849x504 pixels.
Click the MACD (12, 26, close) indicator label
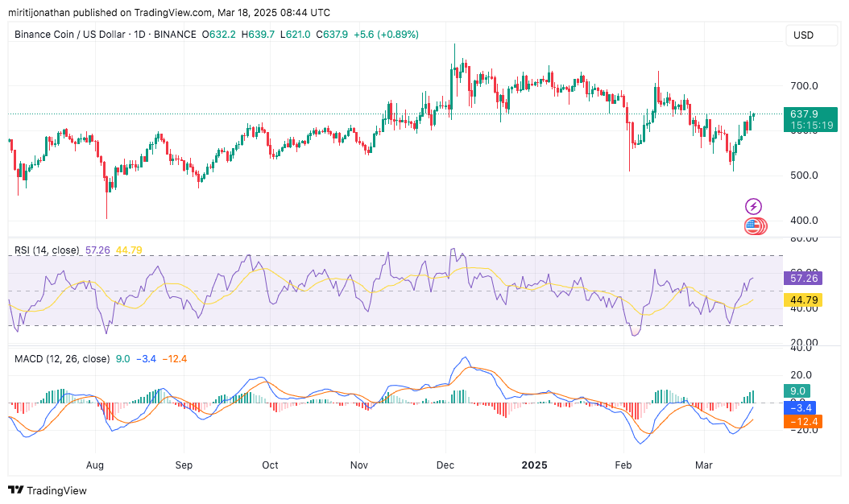coord(62,359)
